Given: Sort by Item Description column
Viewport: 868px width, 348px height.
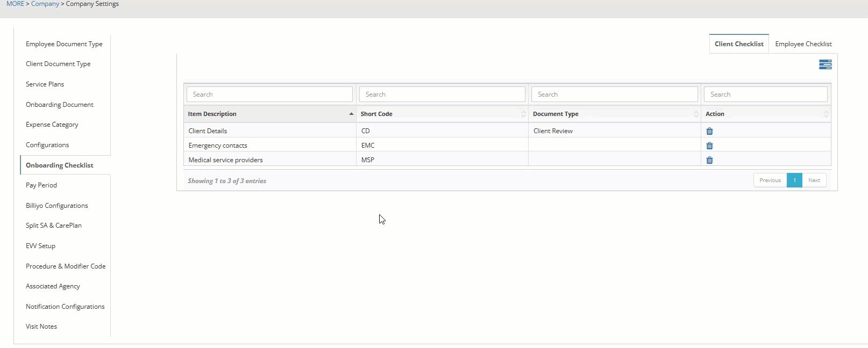Looking at the screenshot, I should click(269, 114).
